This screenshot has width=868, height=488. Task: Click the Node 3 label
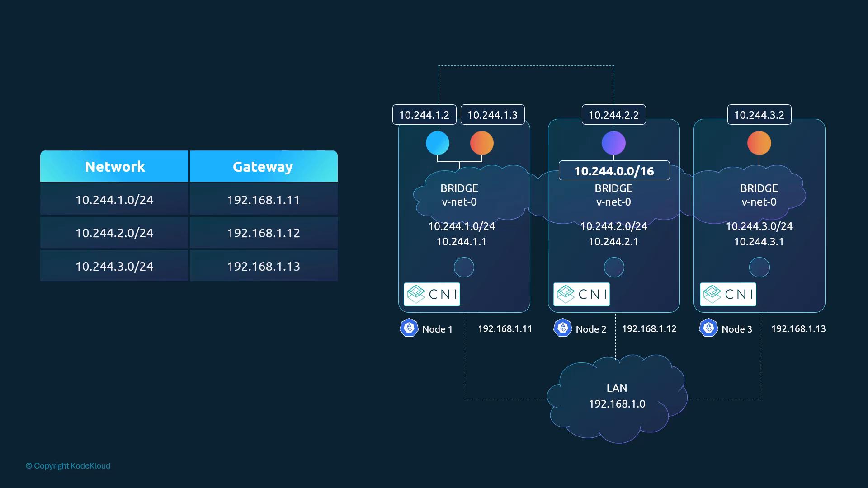pos(737,329)
